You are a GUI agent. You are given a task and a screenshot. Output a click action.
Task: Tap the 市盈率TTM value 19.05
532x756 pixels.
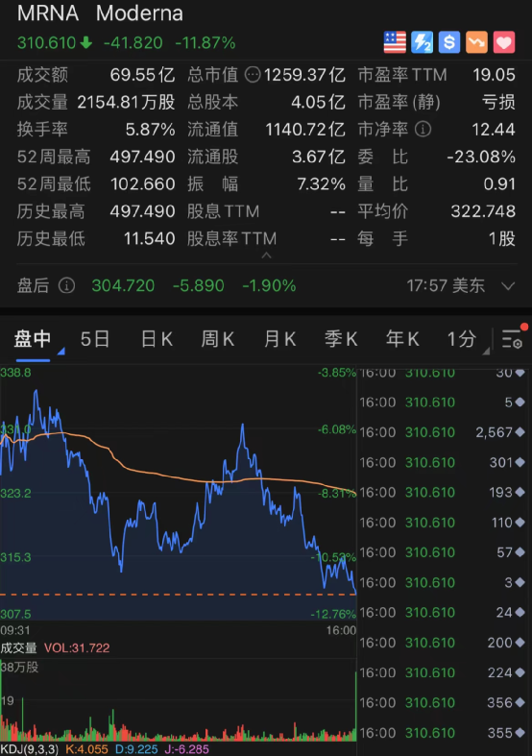click(x=494, y=75)
